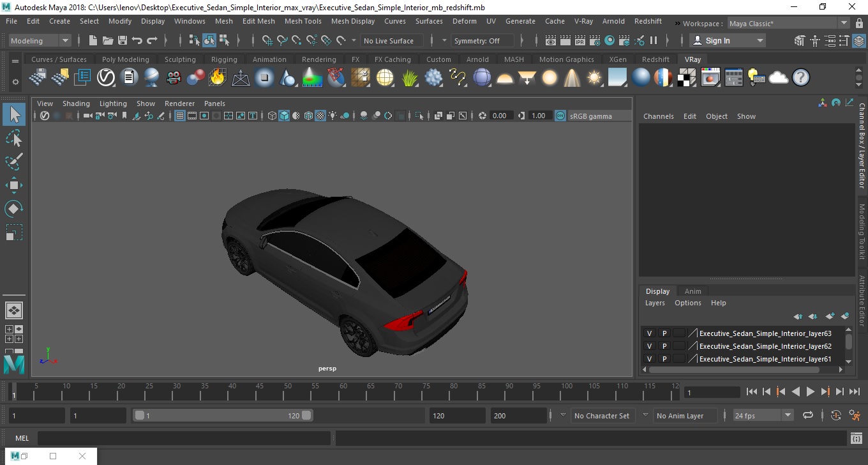Open the Script Editor icon
Image resolution: width=868 pixels, height=465 pixels.
pyautogui.click(x=857, y=438)
